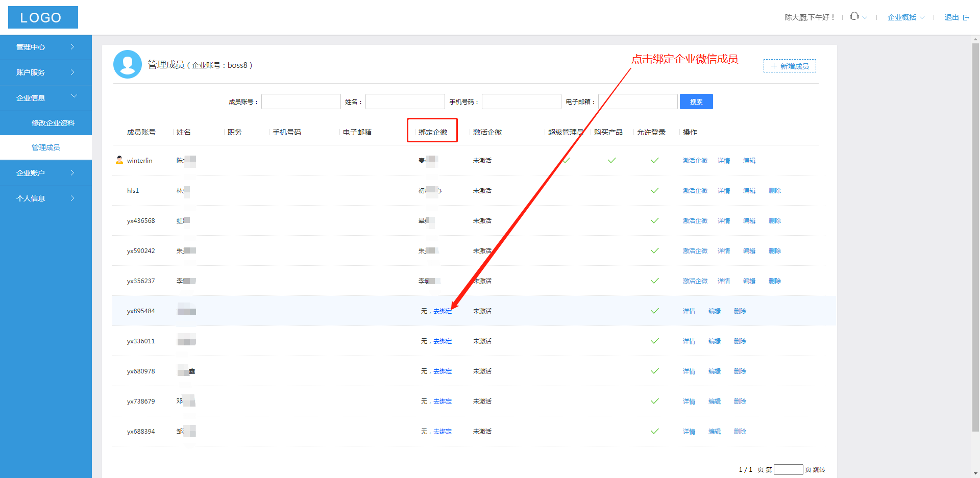Toggle 允许登录 checkmark for hls1

point(654,191)
